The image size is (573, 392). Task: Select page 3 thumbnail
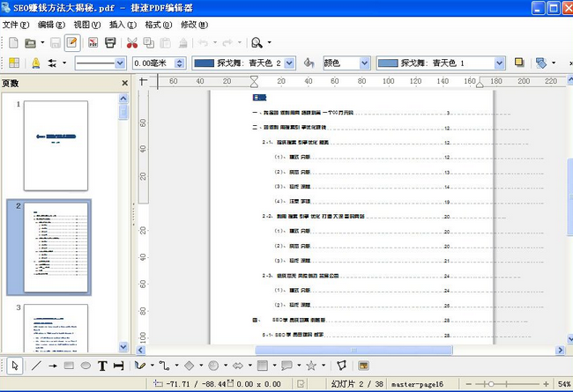click(56, 328)
